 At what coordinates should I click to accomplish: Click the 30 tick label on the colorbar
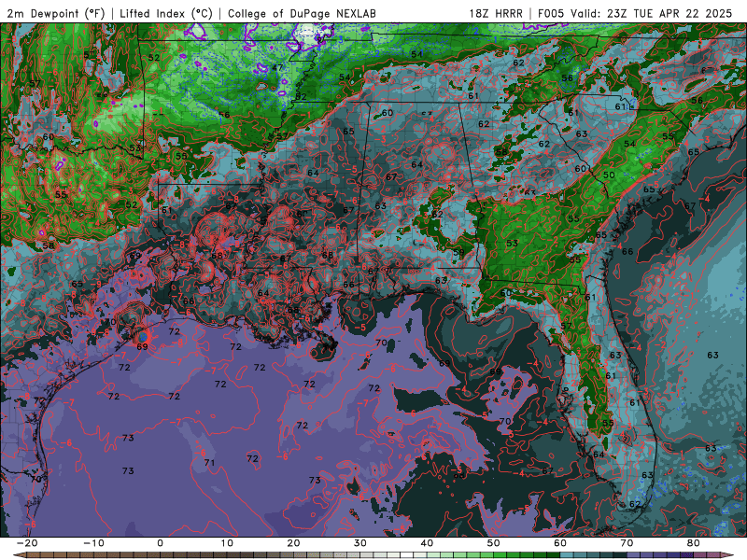(x=360, y=543)
